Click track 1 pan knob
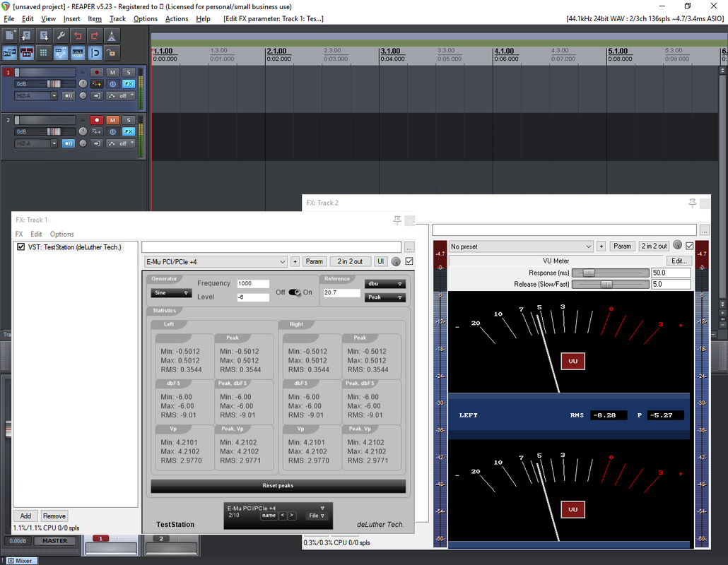Image resolution: width=728 pixels, height=565 pixels. click(x=83, y=83)
